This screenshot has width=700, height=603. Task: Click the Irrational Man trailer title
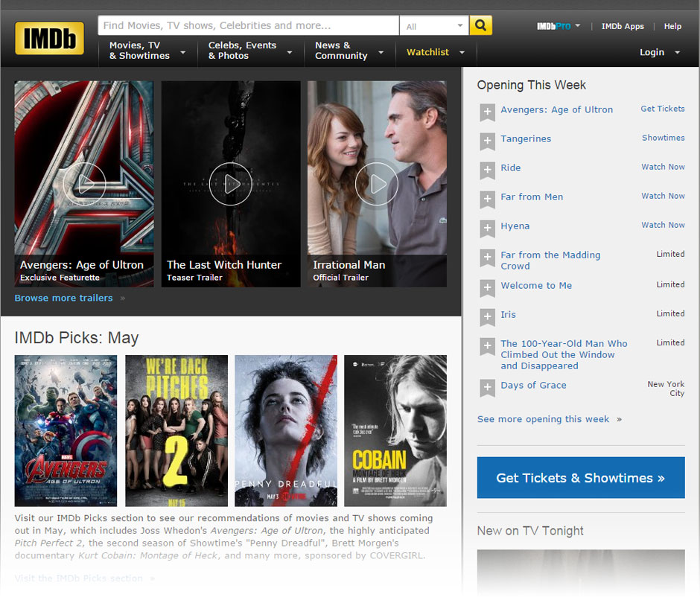pyautogui.click(x=349, y=265)
